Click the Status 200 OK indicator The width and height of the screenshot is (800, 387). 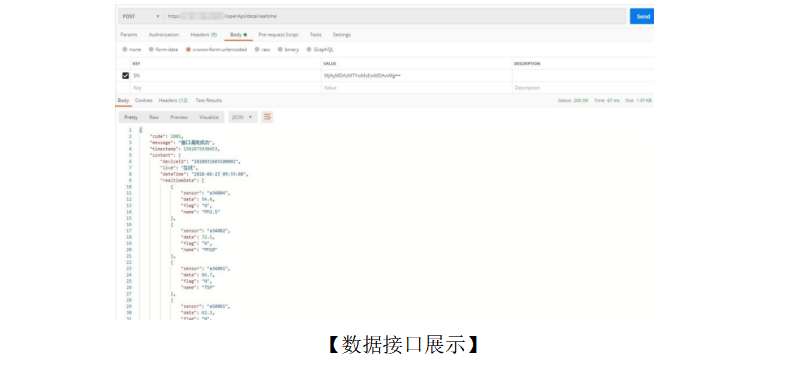[x=573, y=100]
